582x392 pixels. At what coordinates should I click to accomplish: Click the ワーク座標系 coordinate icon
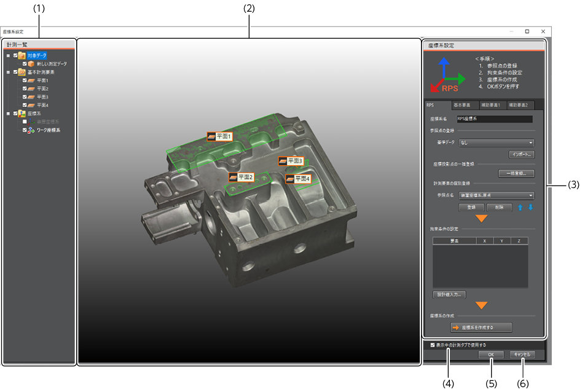31,130
